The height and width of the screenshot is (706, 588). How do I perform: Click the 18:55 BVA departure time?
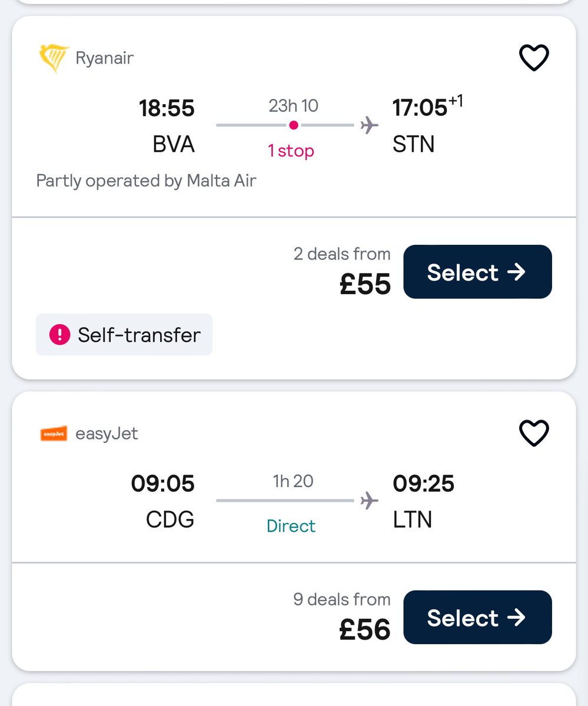pyautogui.click(x=167, y=108)
